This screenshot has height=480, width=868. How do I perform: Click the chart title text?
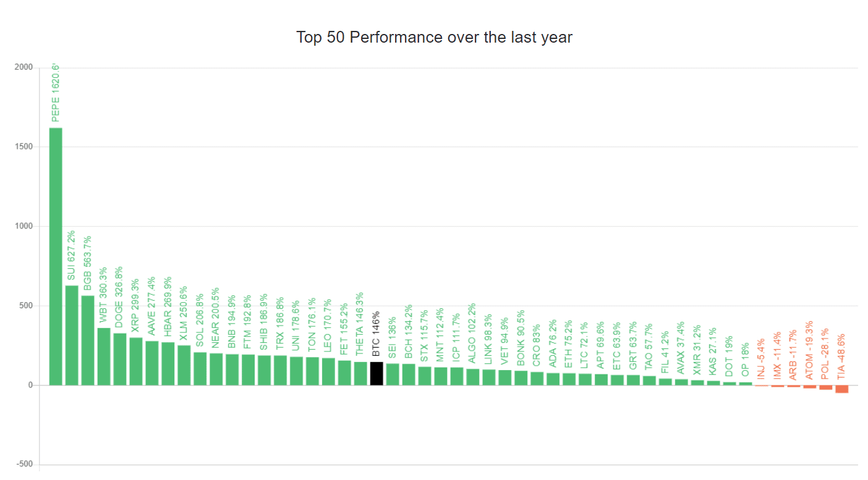point(434,37)
